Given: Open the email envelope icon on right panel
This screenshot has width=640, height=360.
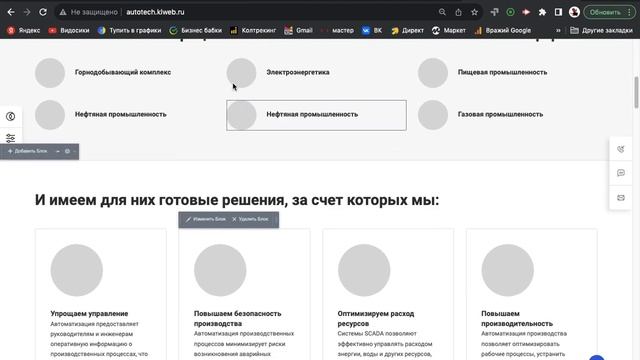Looking at the screenshot, I should pos(620,198).
